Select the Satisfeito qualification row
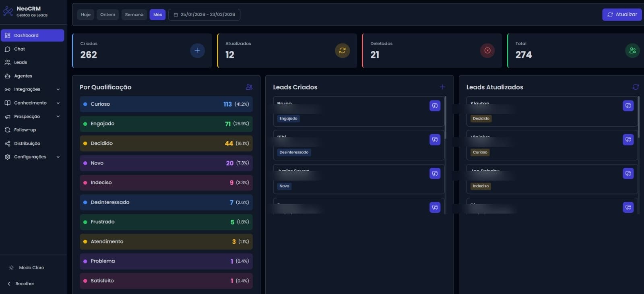The height and width of the screenshot is (294, 644). 166,281
